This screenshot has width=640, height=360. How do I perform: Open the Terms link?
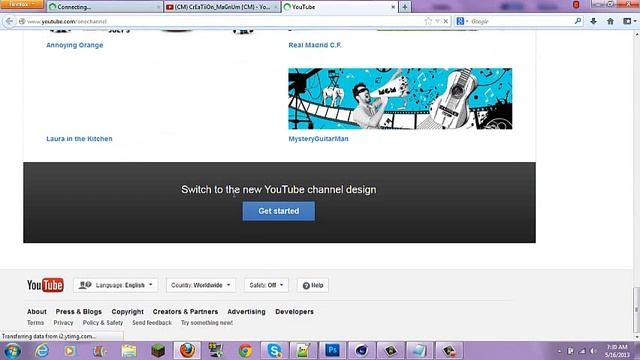[36, 322]
